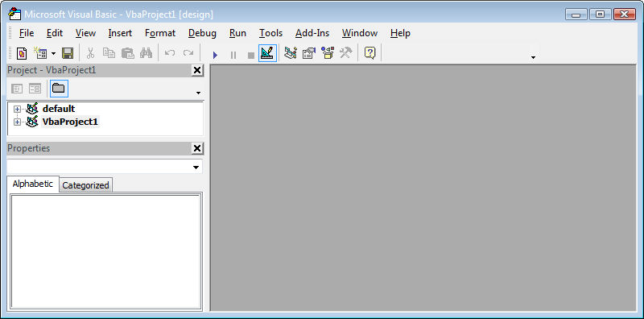Image resolution: width=644 pixels, height=319 pixels.
Task: Open the Properties Window toolbar icon
Action: click(x=309, y=53)
